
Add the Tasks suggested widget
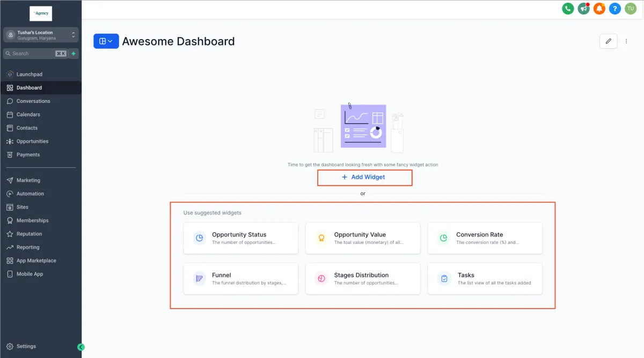coord(485,279)
